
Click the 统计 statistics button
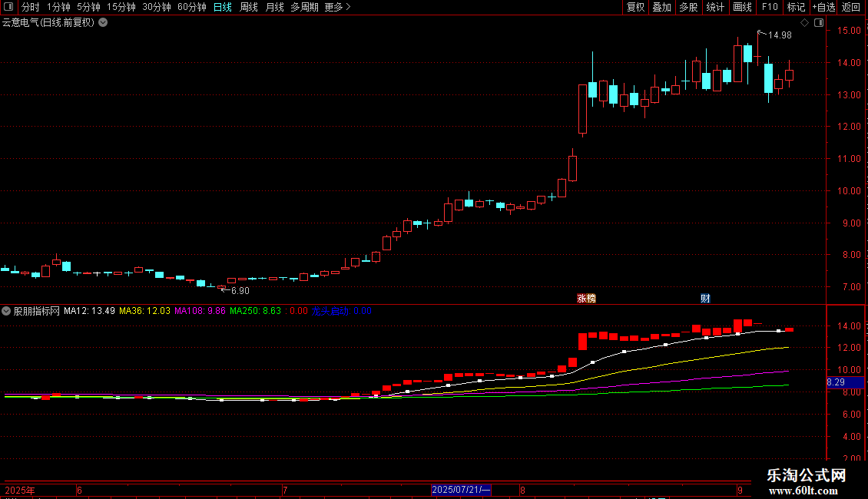tap(715, 7)
